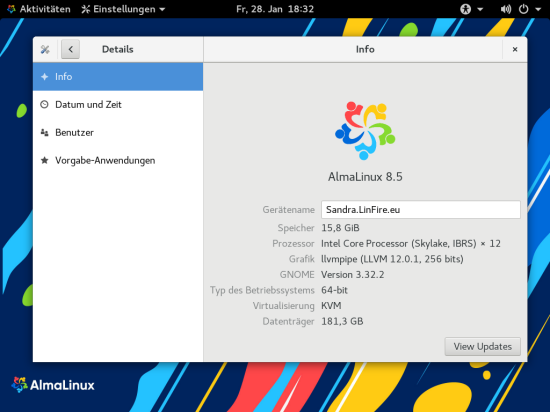The height and width of the screenshot is (412, 550).
Task: Click the Prozessor value Intel Core Processor
Action: (x=411, y=244)
